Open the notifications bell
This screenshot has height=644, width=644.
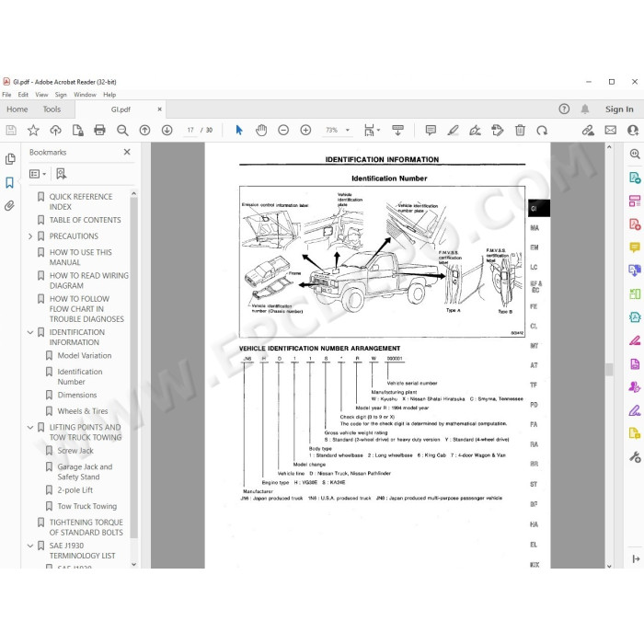tap(585, 109)
